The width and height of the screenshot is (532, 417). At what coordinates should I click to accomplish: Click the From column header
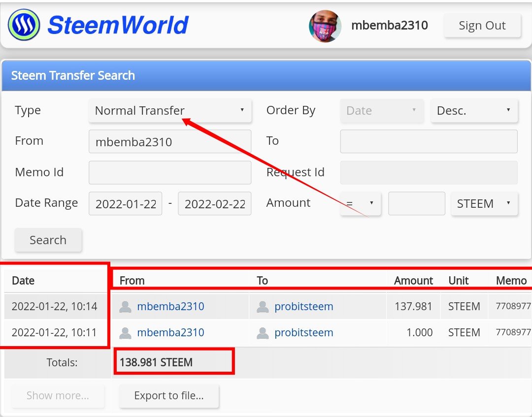pos(132,281)
